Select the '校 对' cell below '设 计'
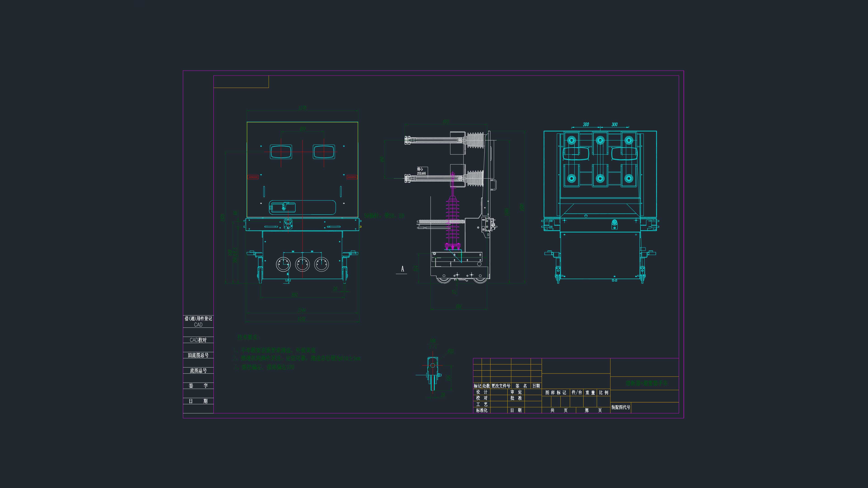Screen dimensions: 868x488 pos(482,398)
